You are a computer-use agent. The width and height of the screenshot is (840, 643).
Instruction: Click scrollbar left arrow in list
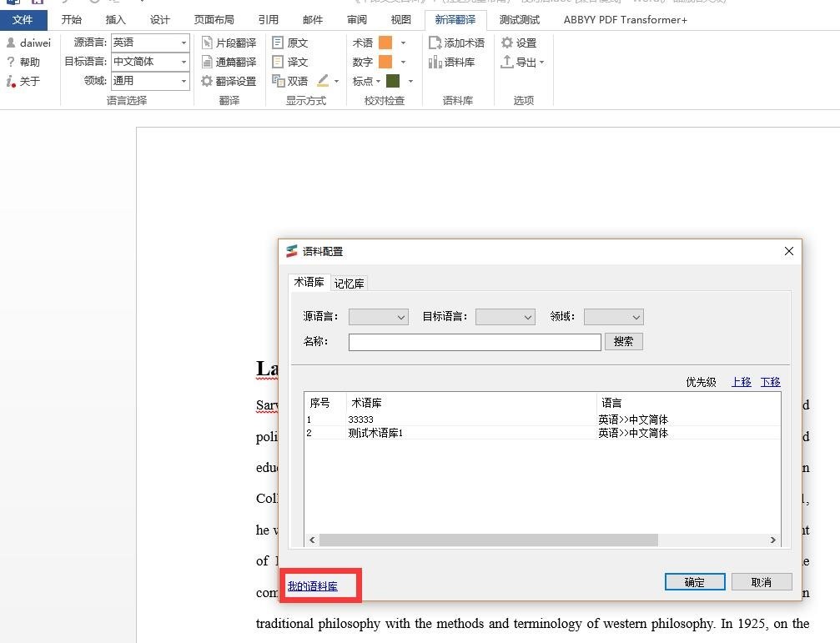tap(312, 540)
